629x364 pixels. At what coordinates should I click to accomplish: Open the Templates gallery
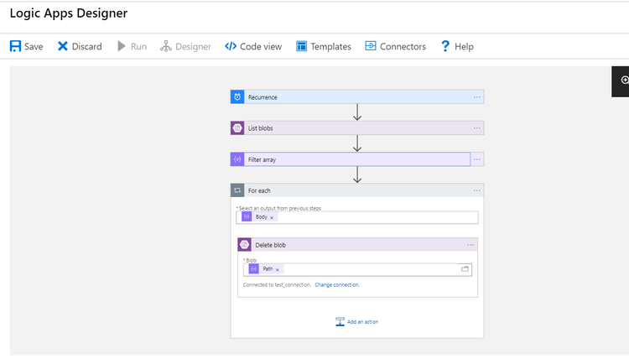pyautogui.click(x=324, y=47)
